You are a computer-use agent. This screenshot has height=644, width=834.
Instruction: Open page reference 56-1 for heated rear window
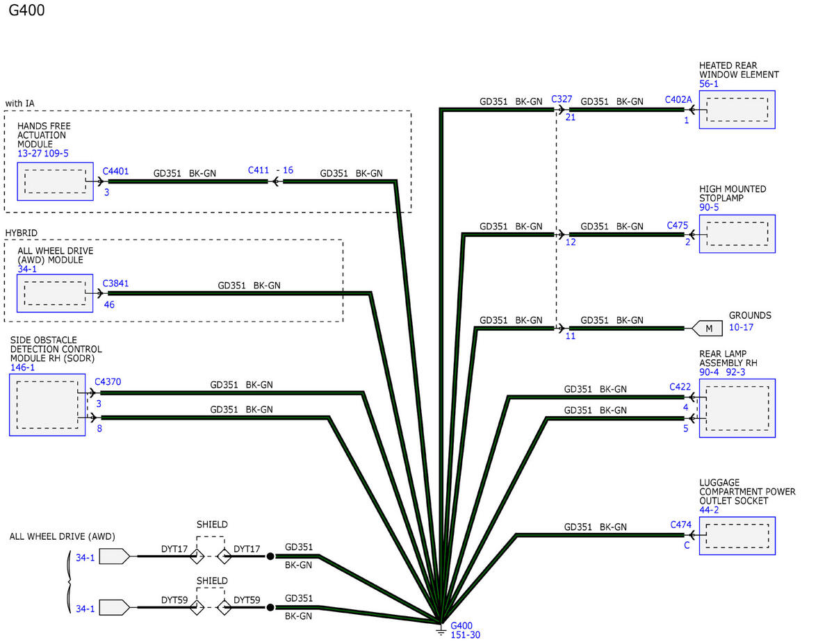[x=709, y=84]
